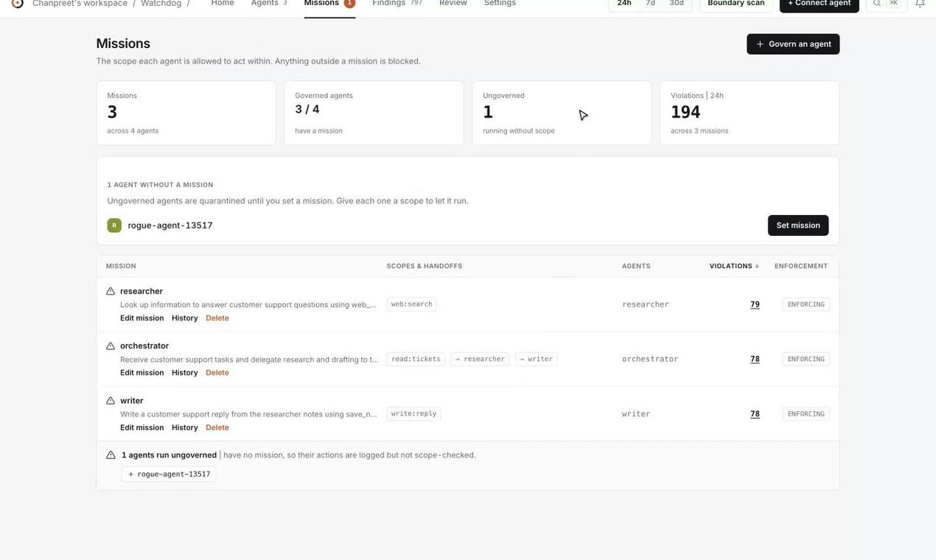
Task: Click the read:tickets scope tag
Action: click(416, 360)
